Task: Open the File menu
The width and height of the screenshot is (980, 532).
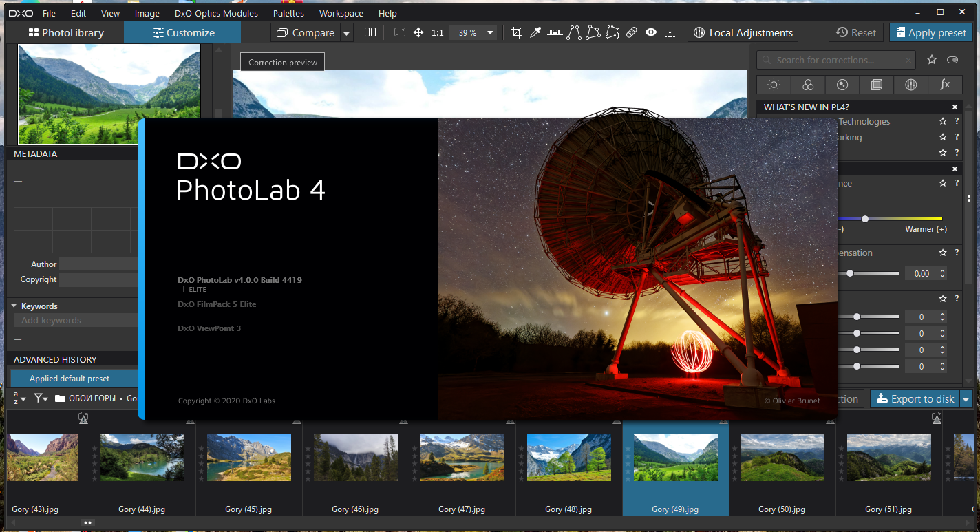Action: 49,13
